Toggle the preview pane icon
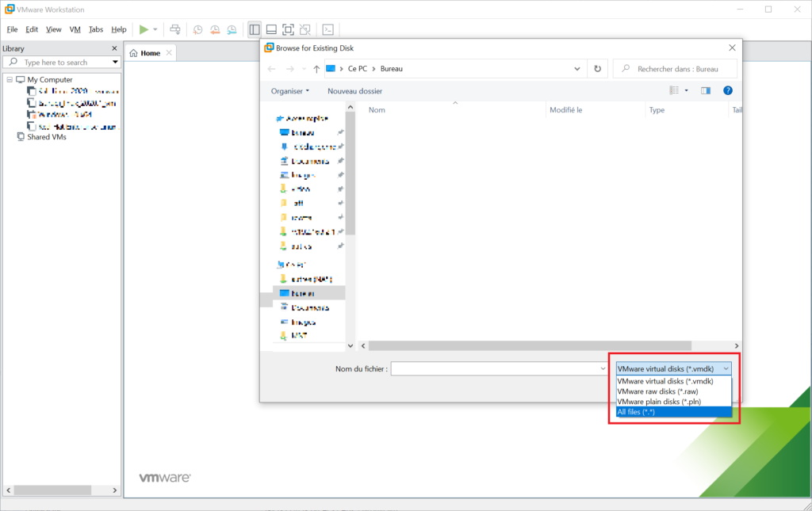Image resolution: width=812 pixels, height=511 pixels. point(706,90)
